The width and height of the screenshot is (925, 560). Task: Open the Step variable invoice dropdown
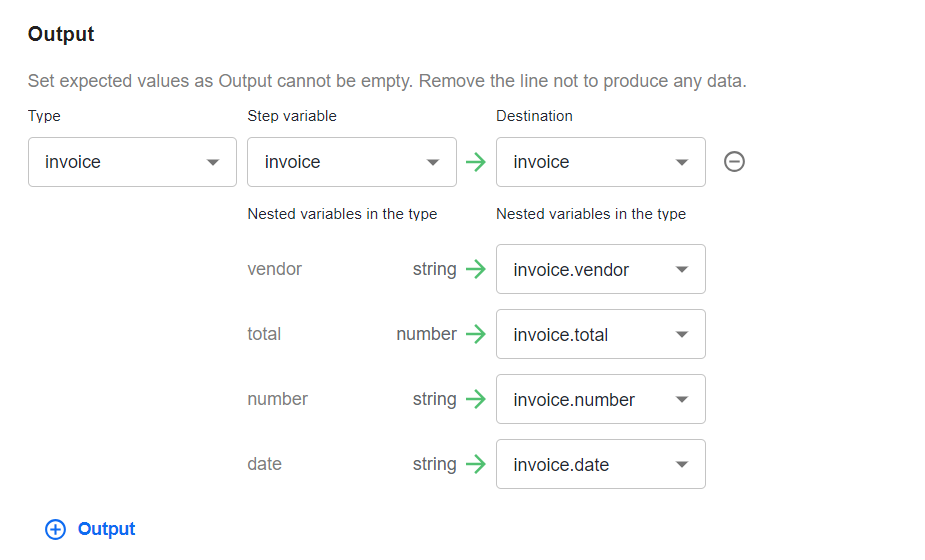click(352, 162)
